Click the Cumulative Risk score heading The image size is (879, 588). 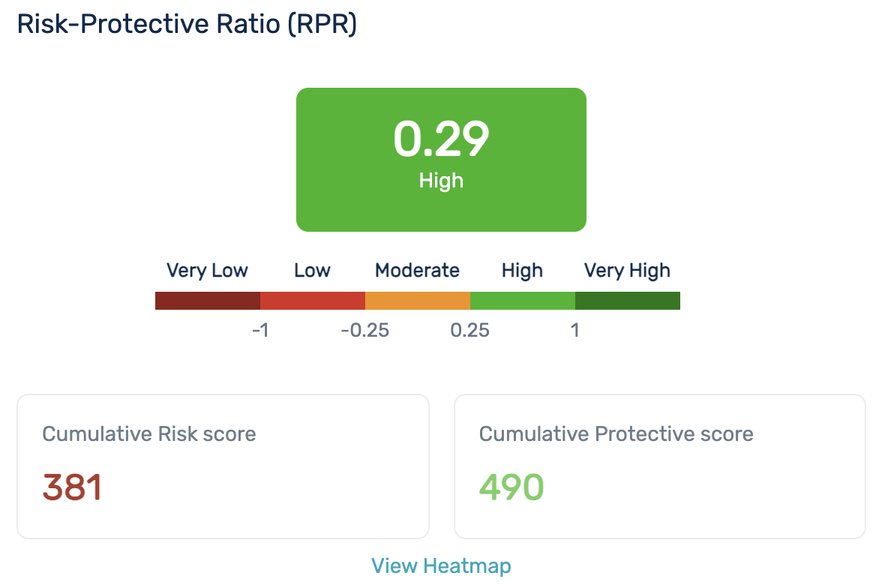click(149, 433)
